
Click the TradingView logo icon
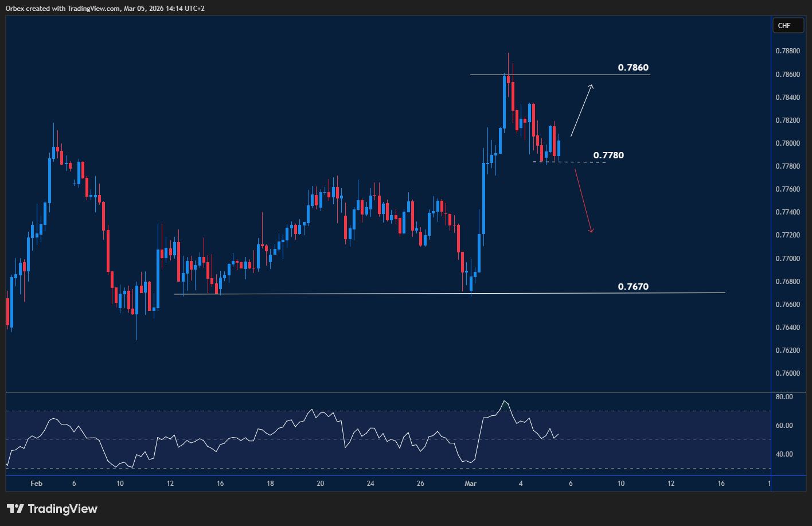pyautogui.click(x=16, y=509)
